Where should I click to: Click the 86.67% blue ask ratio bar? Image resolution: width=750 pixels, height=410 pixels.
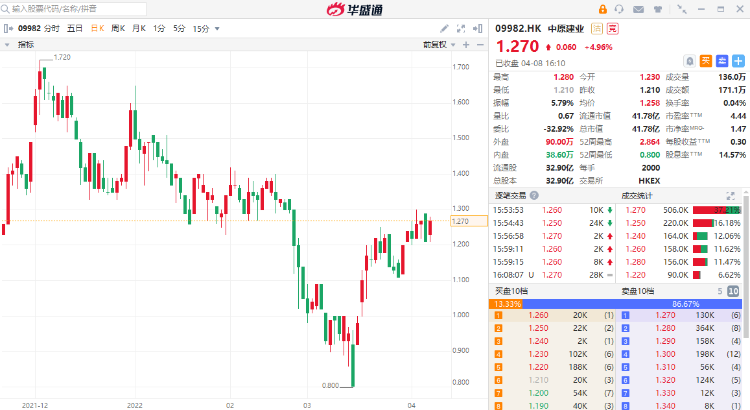[x=632, y=304]
